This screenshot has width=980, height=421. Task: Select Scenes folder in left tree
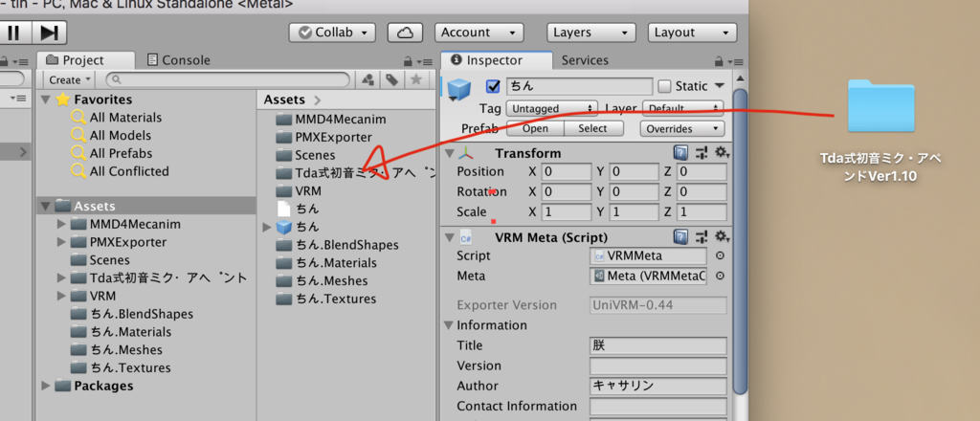click(x=100, y=260)
